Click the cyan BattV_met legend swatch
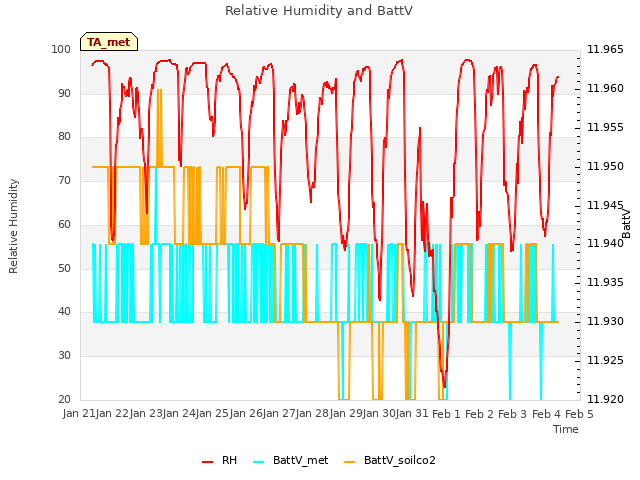 pos(258,462)
